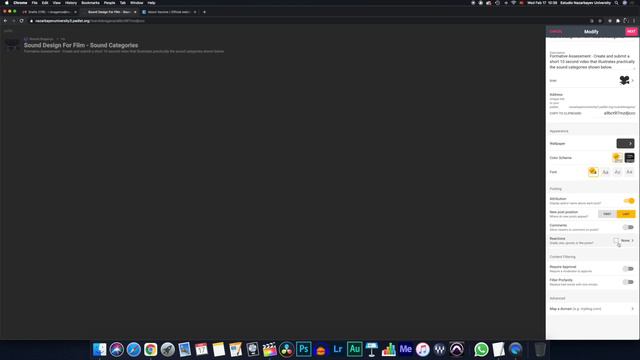Screen dimensions: 640x360
Task: Click the Wi-Fi icon in menu bar
Action: pyautogui.click(x=513, y=3)
